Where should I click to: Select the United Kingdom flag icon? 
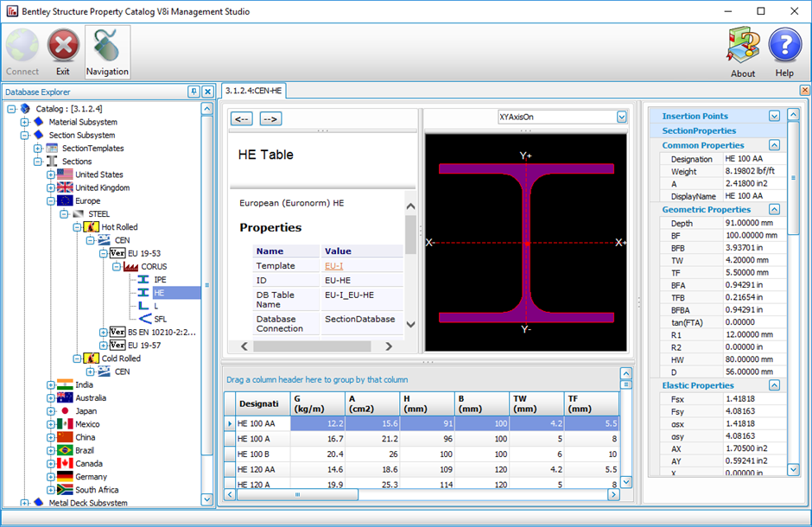click(x=65, y=187)
